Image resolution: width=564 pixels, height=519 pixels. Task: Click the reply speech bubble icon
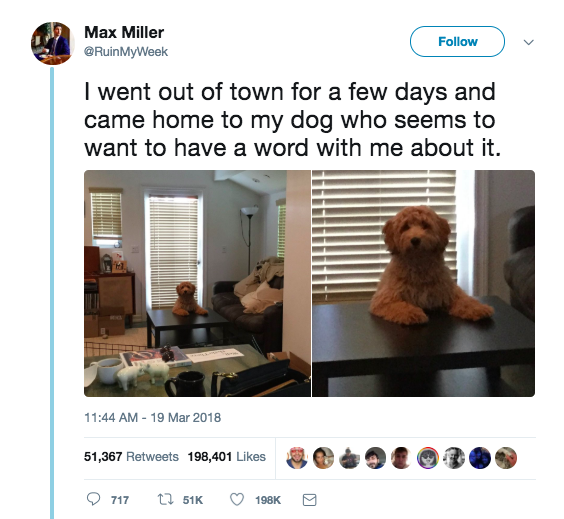click(x=94, y=499)
